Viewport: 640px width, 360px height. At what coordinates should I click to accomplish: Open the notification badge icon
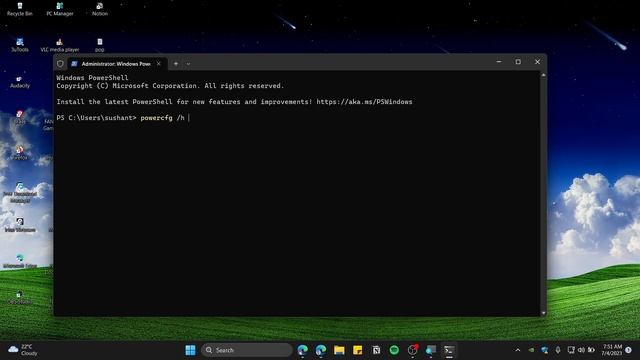click(x=629, y=350)
